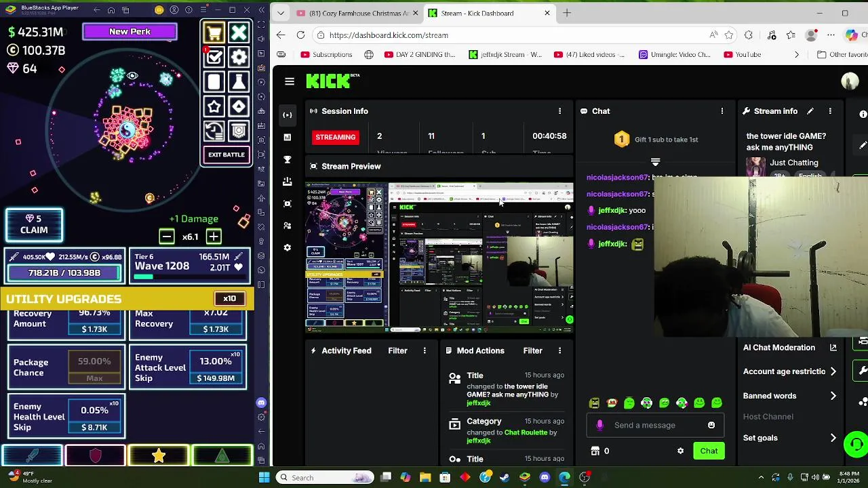This screenshot has width=868, height=488.
Task: Toggle the x10 upgrade multiplier
Action: [229, 299]
